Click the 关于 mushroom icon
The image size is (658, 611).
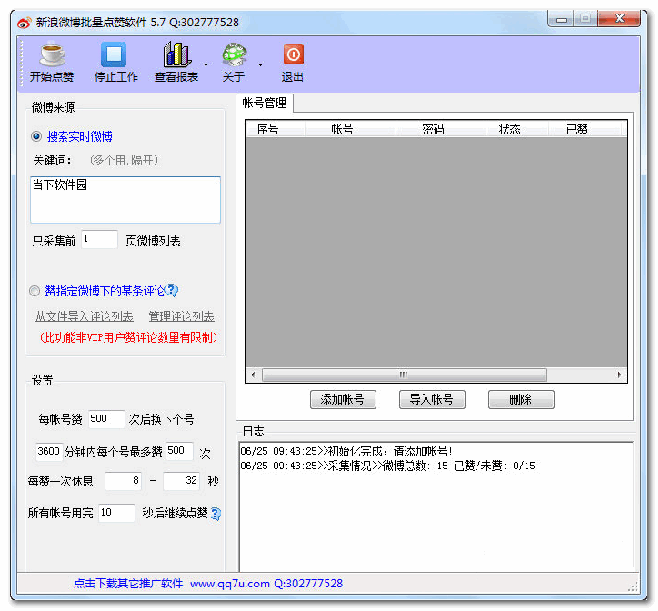pyautogui.click(x=234, y=55)
